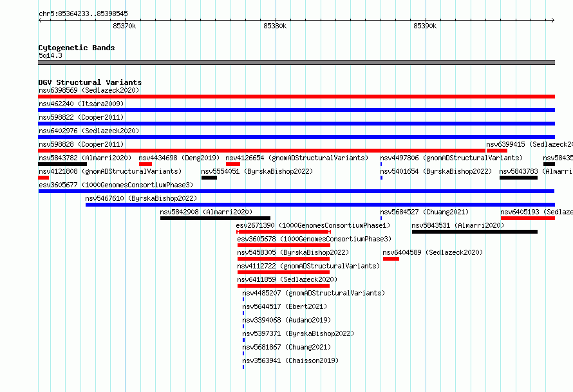Click nsv5554051 (ByrskaBishop2022) label
The image size is (573, 392).
click(x=257, y=171)
